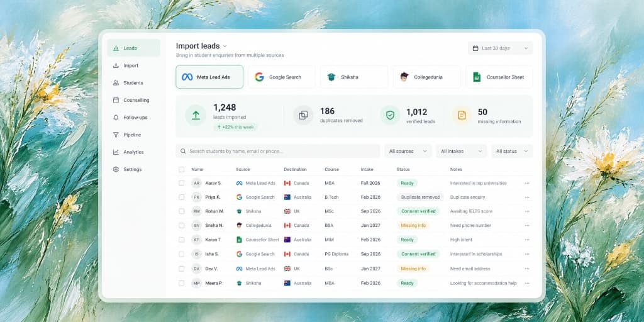Click the duplicates removed copy icon
The width and height of the screenshot is (644, 322).
(303, 116)
